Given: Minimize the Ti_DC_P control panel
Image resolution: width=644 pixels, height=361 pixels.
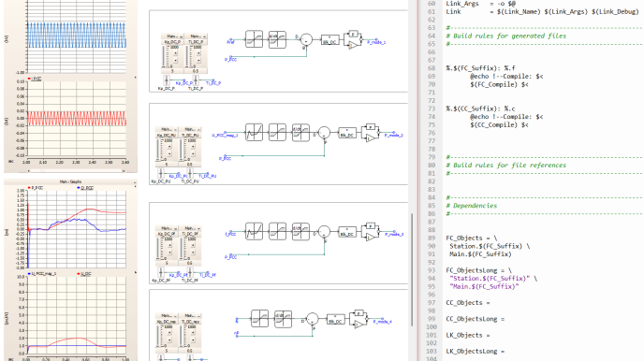Looking at the screenshot, I should (204, 36).
